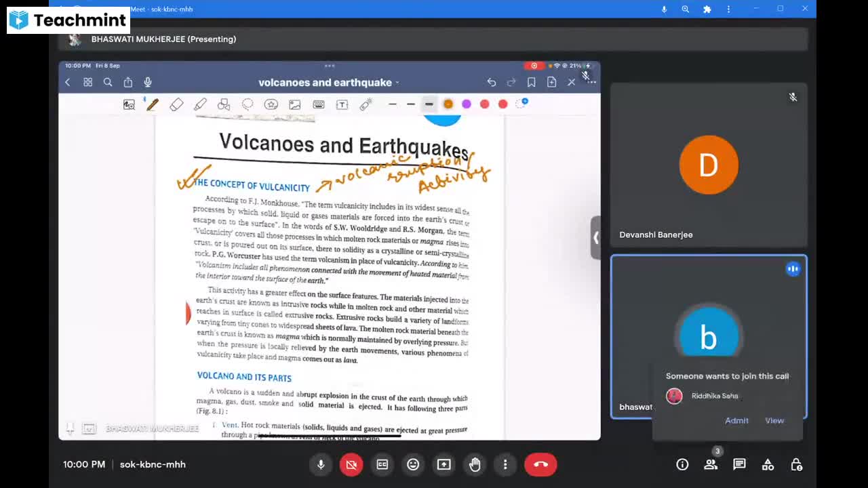Screen dimensions: 868x488
Task: Open the in-call chat panel
Action: click(x=739, y=464)
